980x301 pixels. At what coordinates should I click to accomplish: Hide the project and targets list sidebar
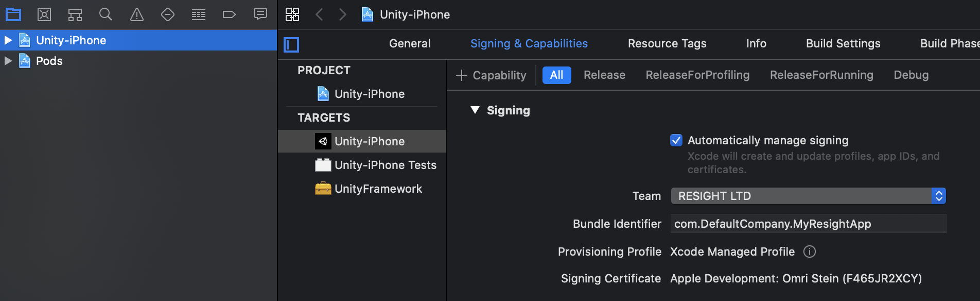tap(291, 45)
